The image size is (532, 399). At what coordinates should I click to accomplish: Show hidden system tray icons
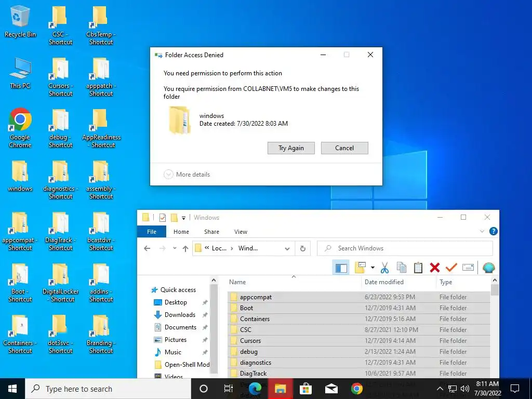pos(440,389)
